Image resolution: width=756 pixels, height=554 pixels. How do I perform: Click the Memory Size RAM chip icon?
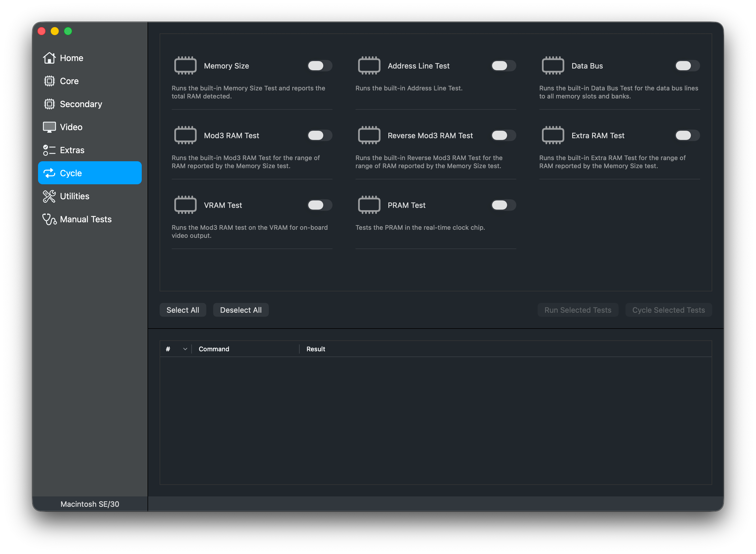pyautogui.click(x=185, y=66)
